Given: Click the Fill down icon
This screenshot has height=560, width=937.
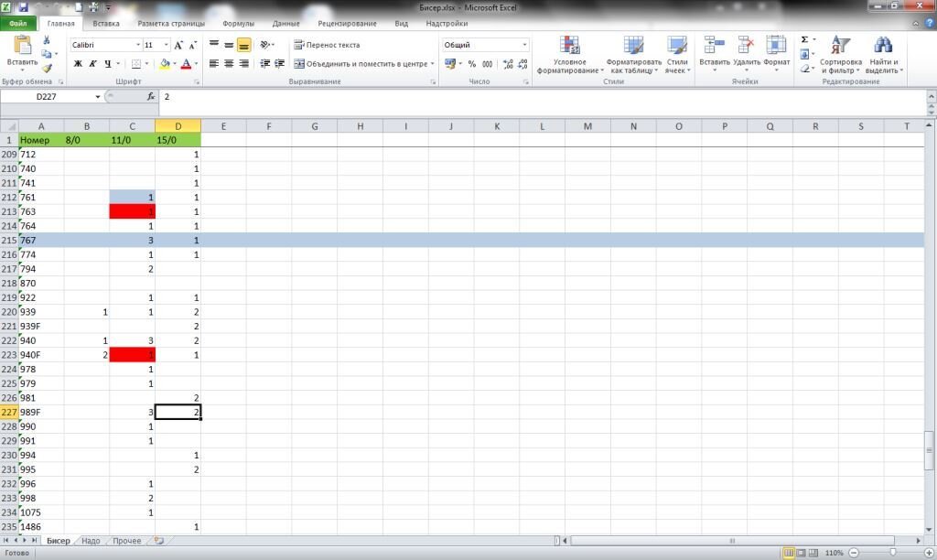Looking at the screenshot, I should click(804, 54).
